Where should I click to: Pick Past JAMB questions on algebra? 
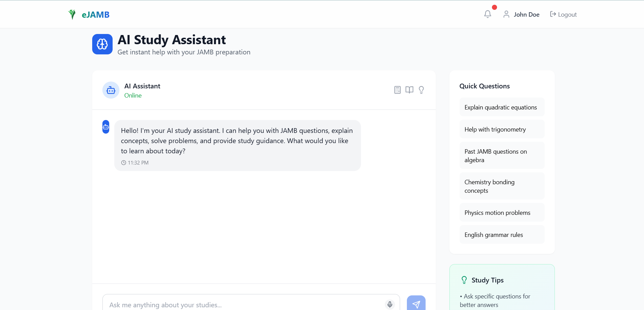click(x=502, y=155)
